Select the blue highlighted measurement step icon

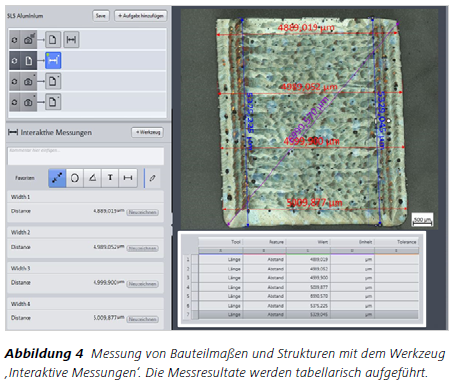click(53, 60)
